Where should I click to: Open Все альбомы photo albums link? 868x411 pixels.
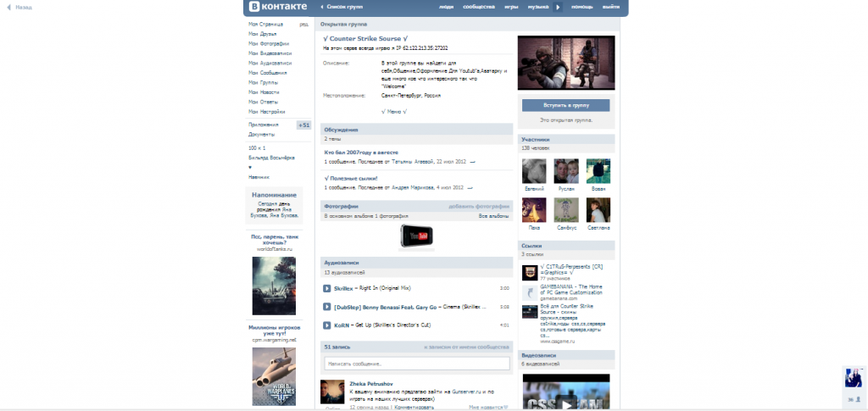[x=493, y=216]
